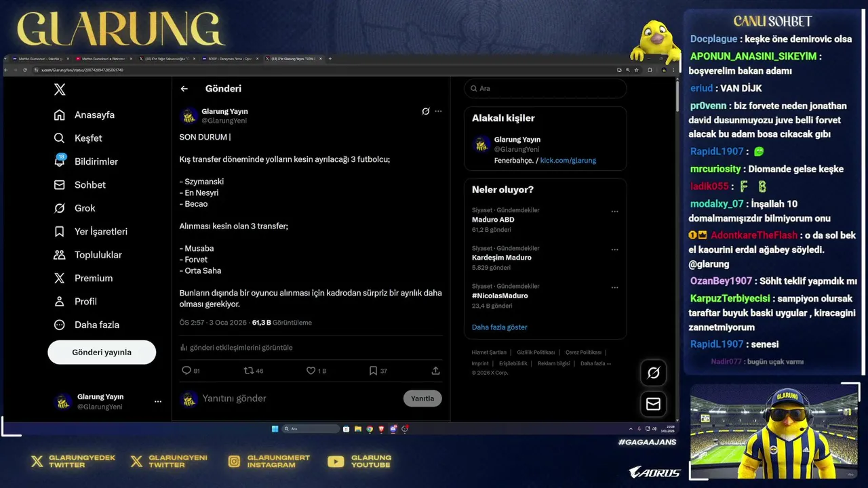Open Yer İşaretleri bookmarks

90,232
